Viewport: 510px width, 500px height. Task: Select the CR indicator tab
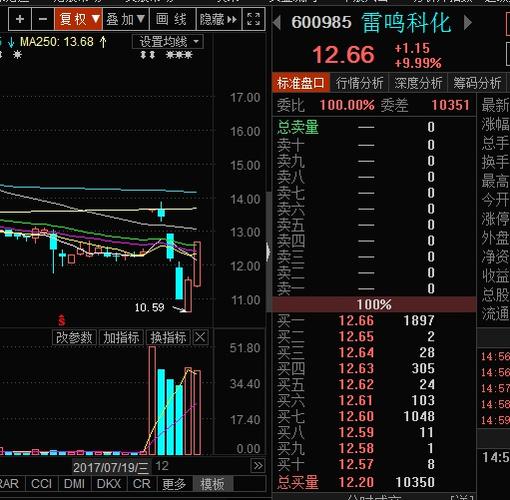(142, 484)
